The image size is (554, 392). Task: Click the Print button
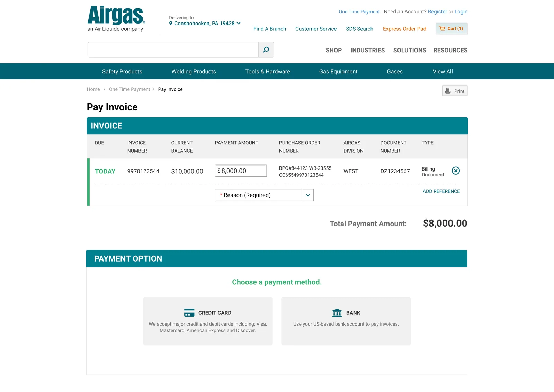click(455, 91)
